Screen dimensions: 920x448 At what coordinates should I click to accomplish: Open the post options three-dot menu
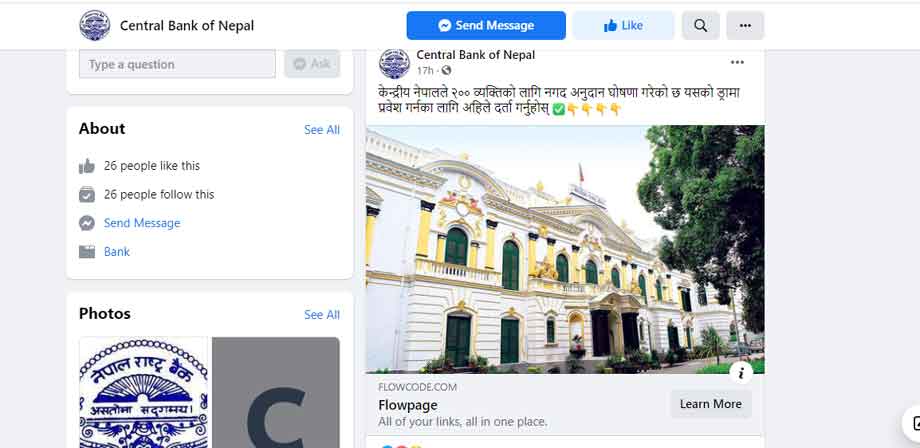(x=737, y=62)
